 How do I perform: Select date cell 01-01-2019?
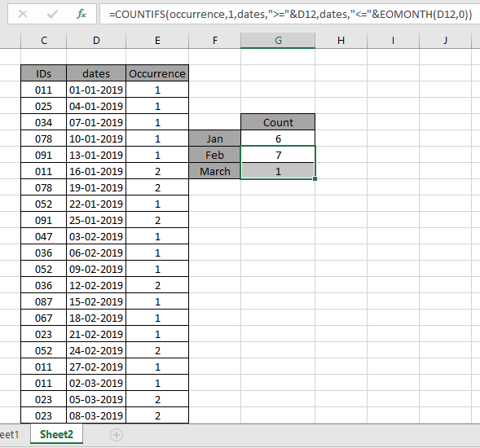(x=96, y=90)
